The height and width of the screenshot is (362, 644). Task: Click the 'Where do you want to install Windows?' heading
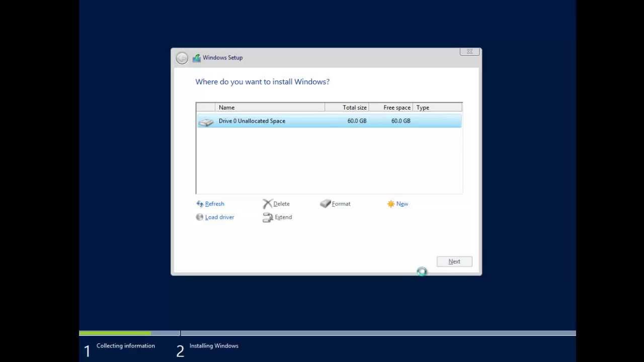263,82
